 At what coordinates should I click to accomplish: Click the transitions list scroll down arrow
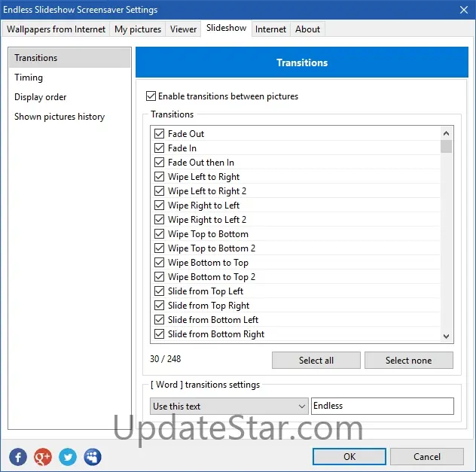point(446,336)
